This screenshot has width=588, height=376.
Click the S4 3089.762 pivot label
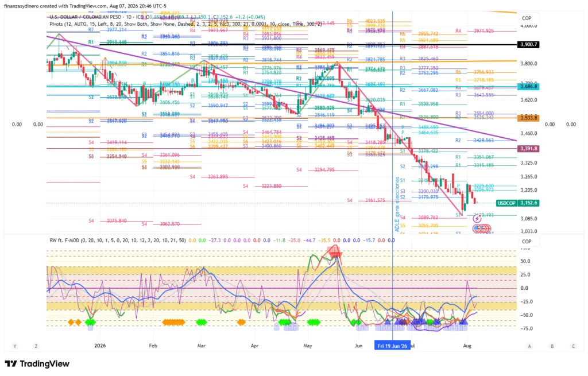(x=419, y=218)
